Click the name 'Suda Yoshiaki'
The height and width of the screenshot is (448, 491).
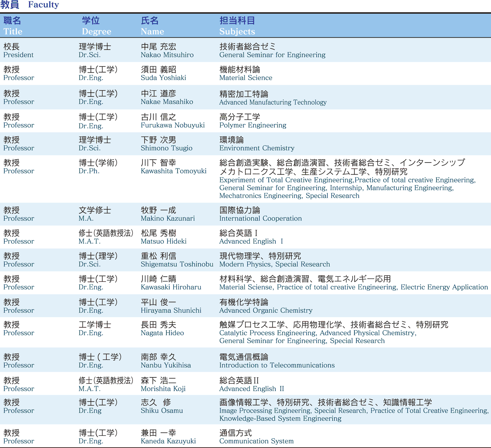pyautogui.click(x=163, y=78)
